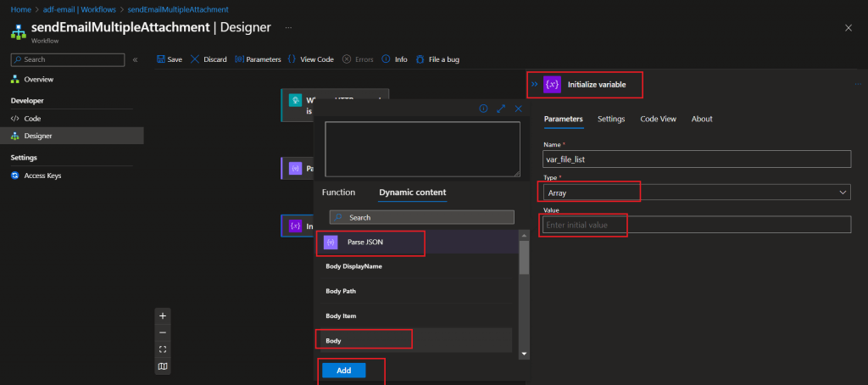Switch to the Settings tab

point(611,119)
